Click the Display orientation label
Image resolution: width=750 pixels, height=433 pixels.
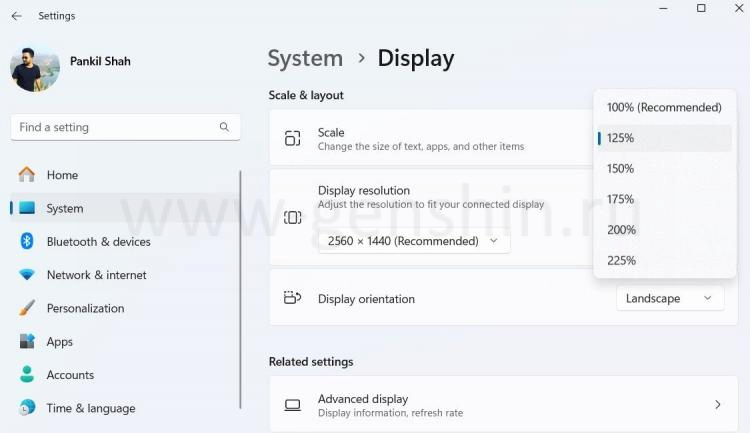pos(366,299)
